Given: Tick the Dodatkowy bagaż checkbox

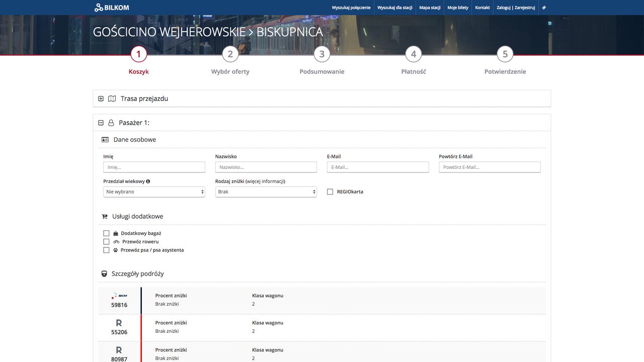Looking at the screenshot, I should (x=106, y=233).
